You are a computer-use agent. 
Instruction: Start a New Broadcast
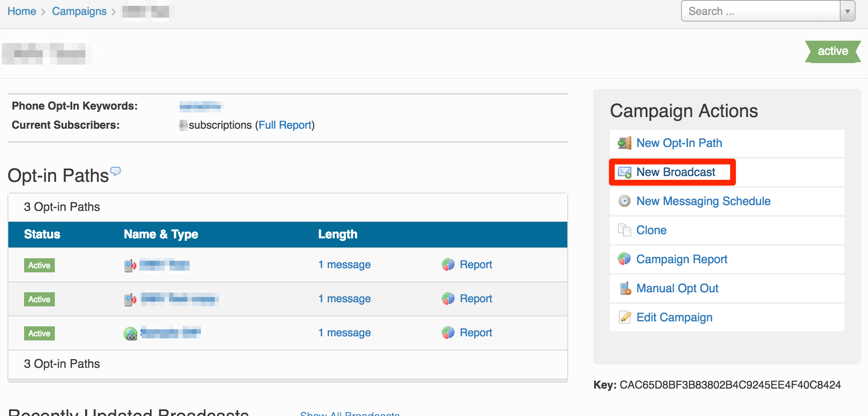[676, 172]
